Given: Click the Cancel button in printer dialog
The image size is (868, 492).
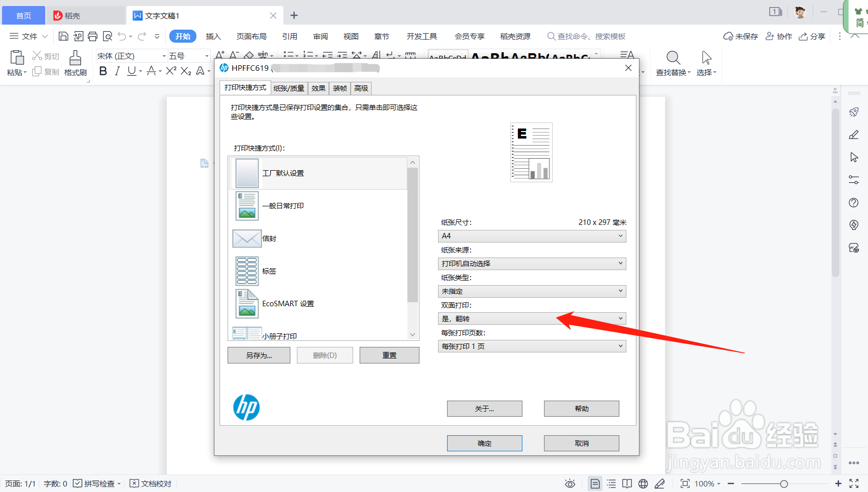Looking at the screenshot, I should pos(582,443).
